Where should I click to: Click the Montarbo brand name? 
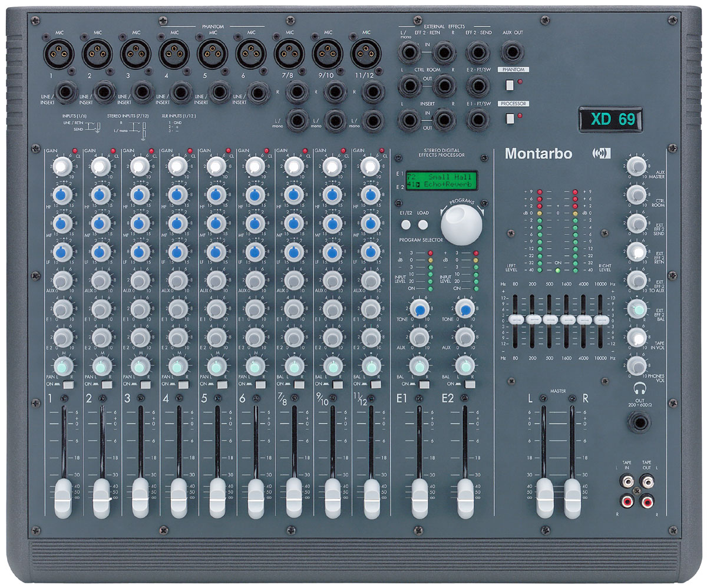point(538,154)
